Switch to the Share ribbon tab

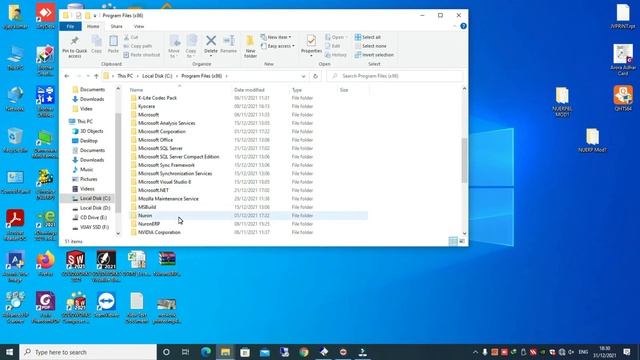tap(116, 27)
